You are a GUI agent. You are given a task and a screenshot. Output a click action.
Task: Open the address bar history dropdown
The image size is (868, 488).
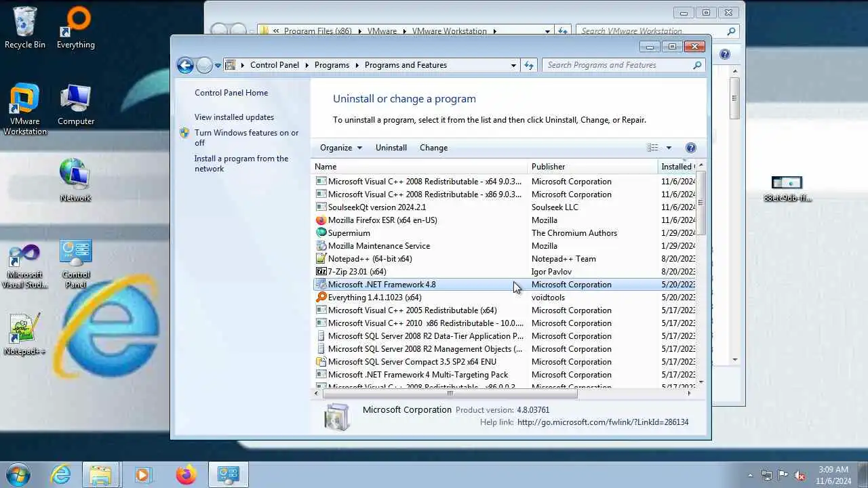(513, 65)
